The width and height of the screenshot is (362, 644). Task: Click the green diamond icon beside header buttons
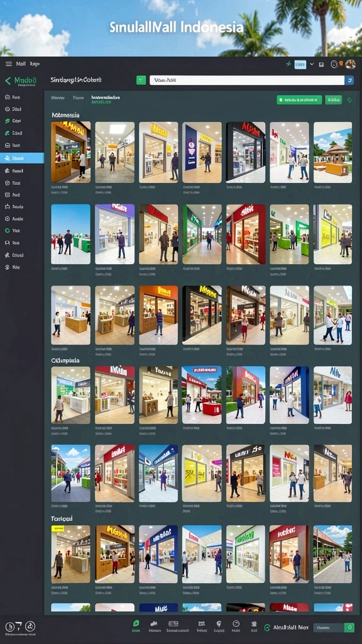pyautogui.click(x=349, y=100)
